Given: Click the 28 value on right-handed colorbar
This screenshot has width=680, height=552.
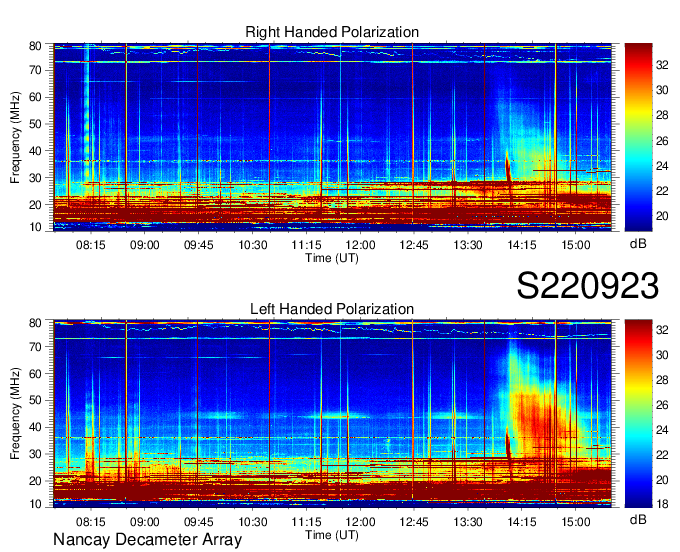Looking at the screenshot, I should tap(662, 115).
